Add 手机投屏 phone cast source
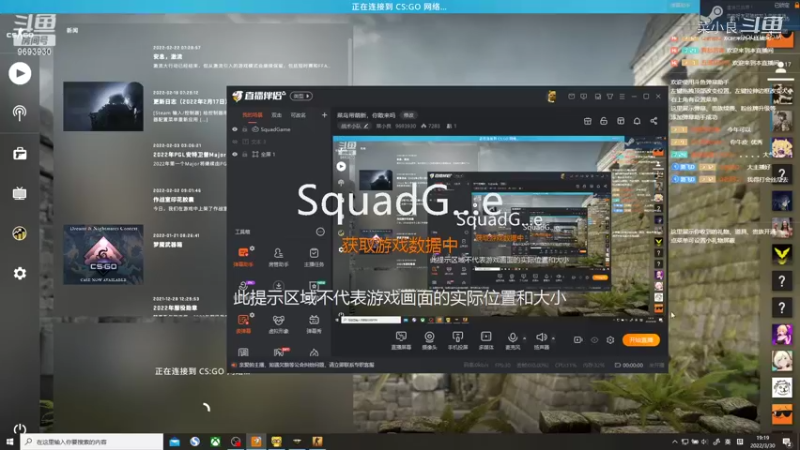The width and height of the screenshot is (800, 450). pos(458,340)
